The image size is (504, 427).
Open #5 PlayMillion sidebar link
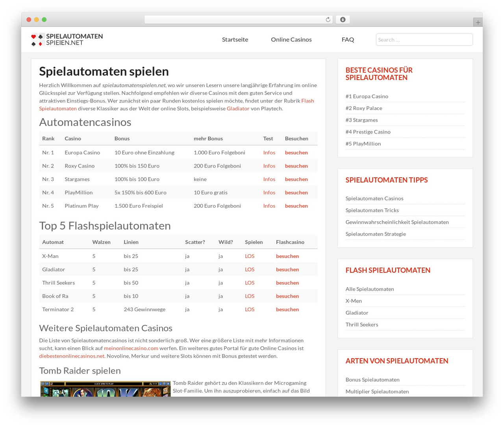tap(363, 144)
